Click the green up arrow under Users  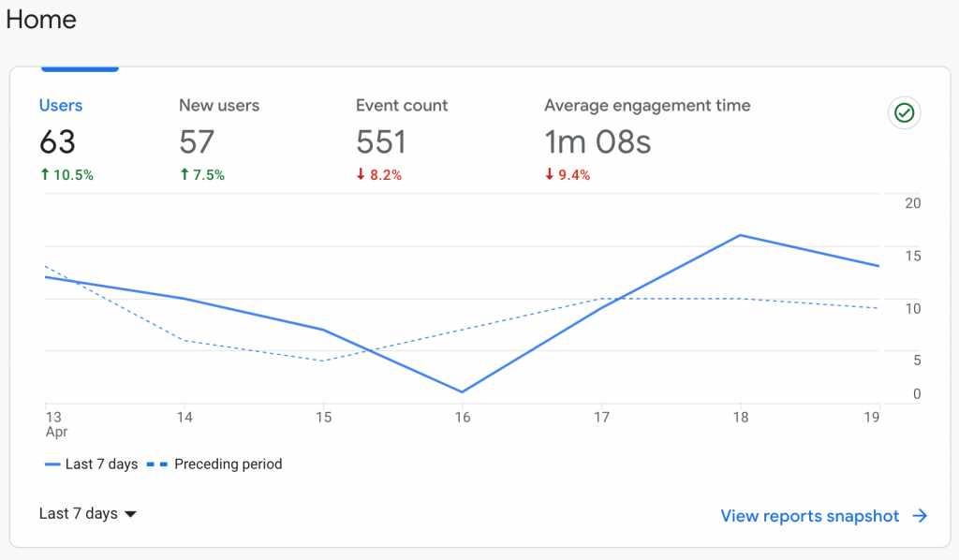[45, 174]
